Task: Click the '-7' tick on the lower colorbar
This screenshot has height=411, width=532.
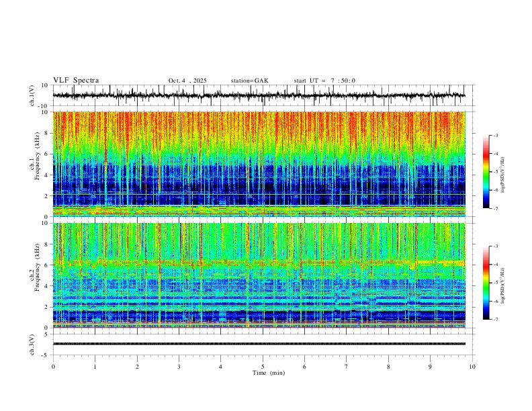Action: click(496, 319)
